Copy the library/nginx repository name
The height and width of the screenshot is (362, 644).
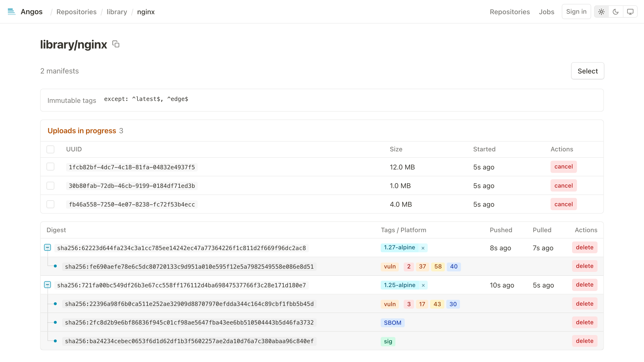point(116,44)
